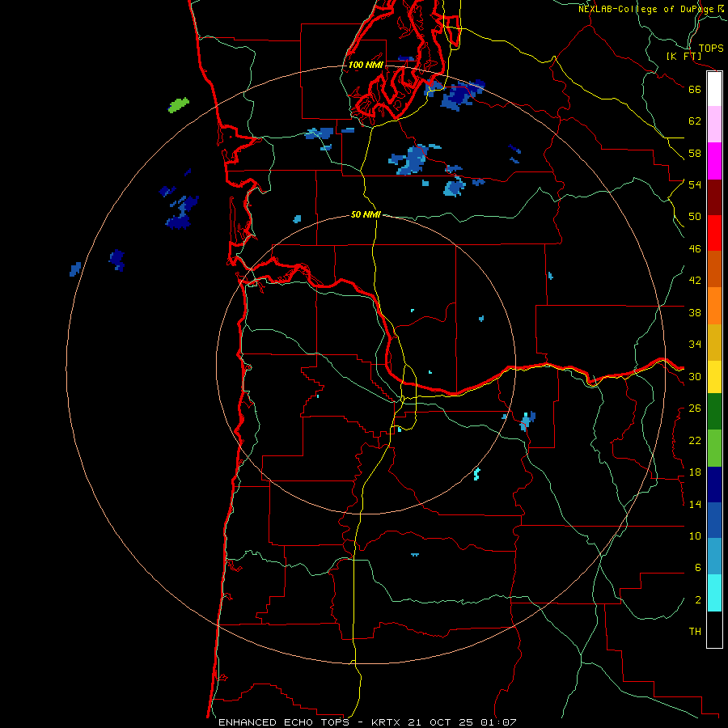Click the light blue legend swatch
Viewport: 728px width, 728px height.
[x=714, y=557]
